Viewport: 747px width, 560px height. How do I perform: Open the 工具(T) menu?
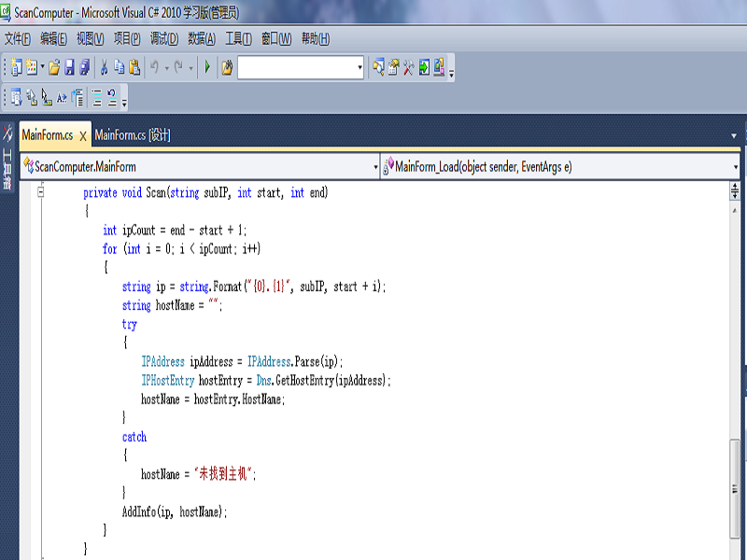point(238,38)
